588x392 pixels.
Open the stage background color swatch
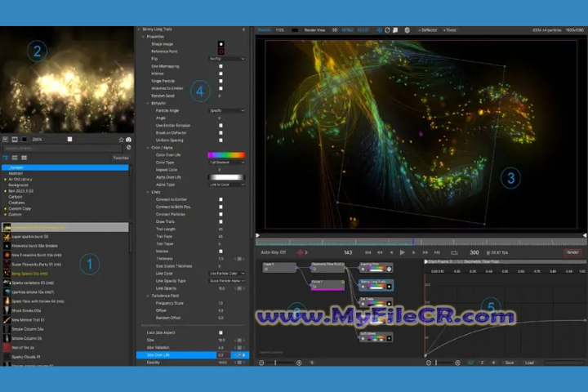(295, 30)
